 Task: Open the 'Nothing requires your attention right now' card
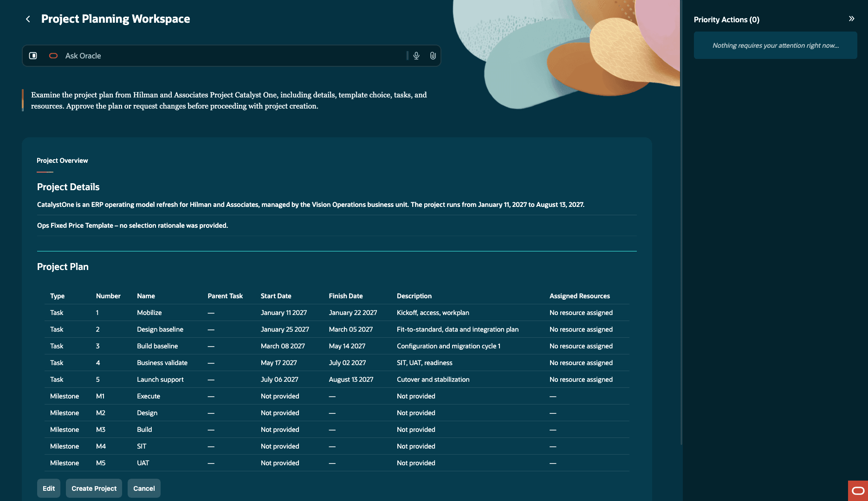(x=775, y=45)
